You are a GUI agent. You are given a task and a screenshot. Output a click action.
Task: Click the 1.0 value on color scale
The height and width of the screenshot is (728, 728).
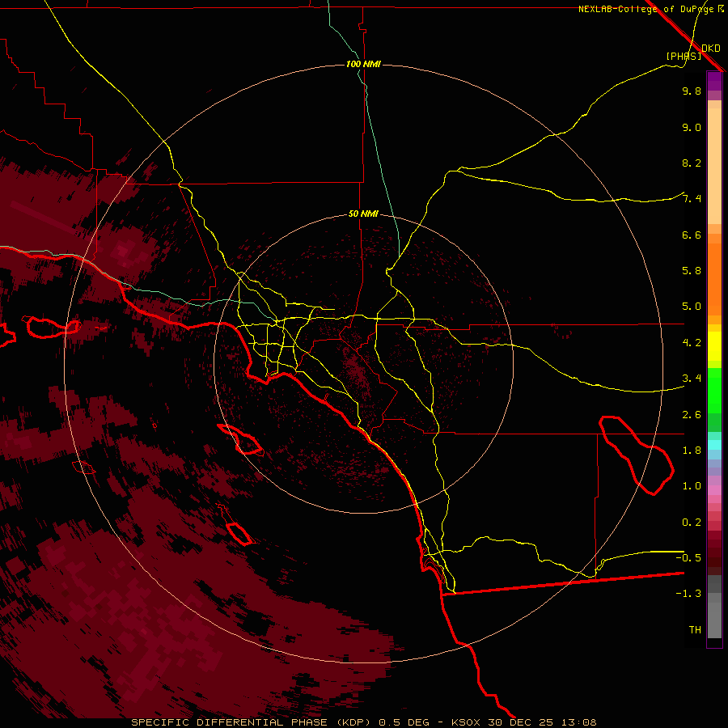click(x=692, y=486)
